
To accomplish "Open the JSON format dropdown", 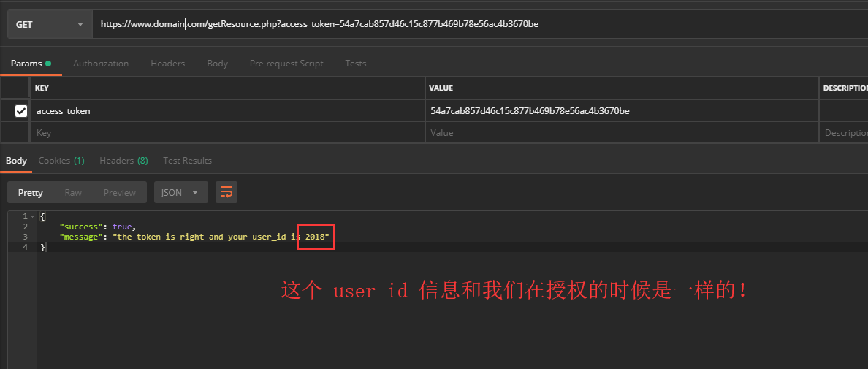I will tap(181, 192).
